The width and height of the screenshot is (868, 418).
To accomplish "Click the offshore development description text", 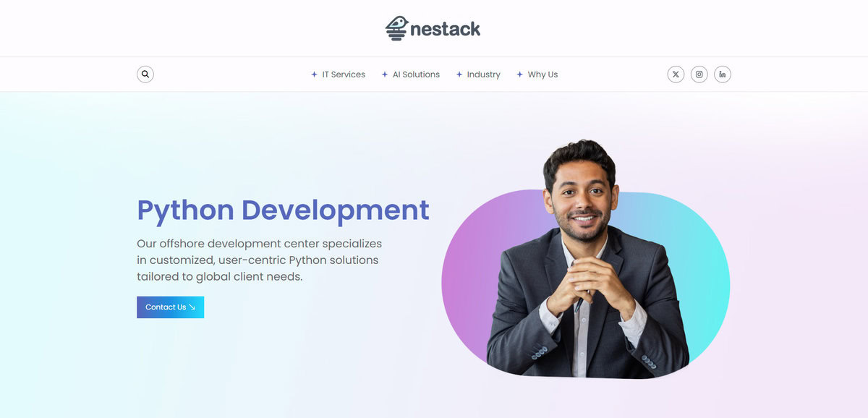I will pyautogui.click(x=258, y=260).
